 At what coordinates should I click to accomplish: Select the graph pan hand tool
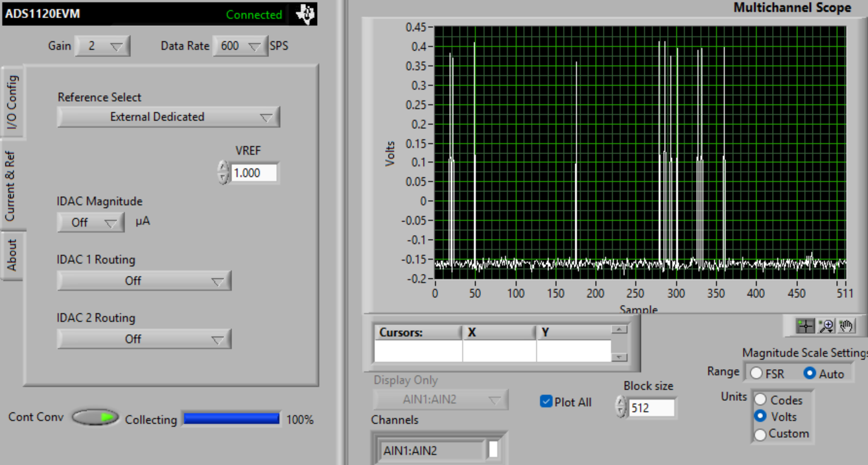point(847,326)
